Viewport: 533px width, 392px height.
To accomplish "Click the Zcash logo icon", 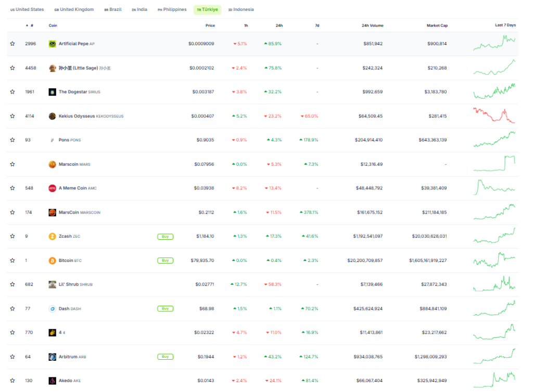I will coord(53,236).
